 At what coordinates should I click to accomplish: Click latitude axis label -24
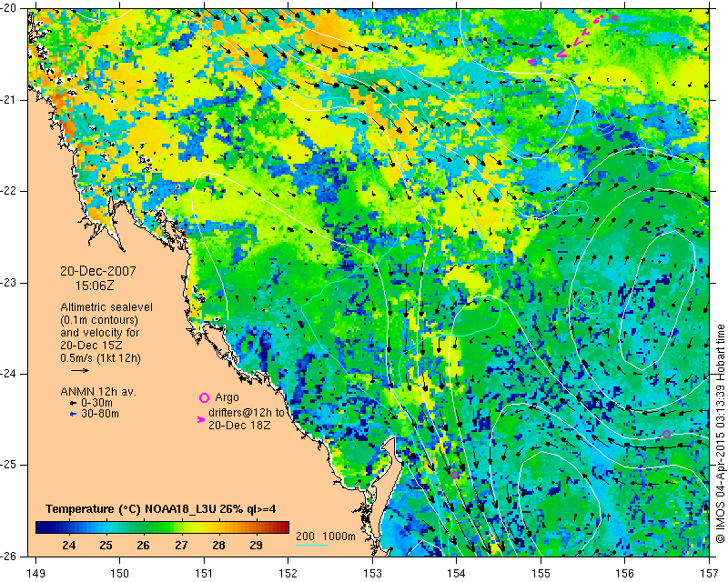pos(8,374)
